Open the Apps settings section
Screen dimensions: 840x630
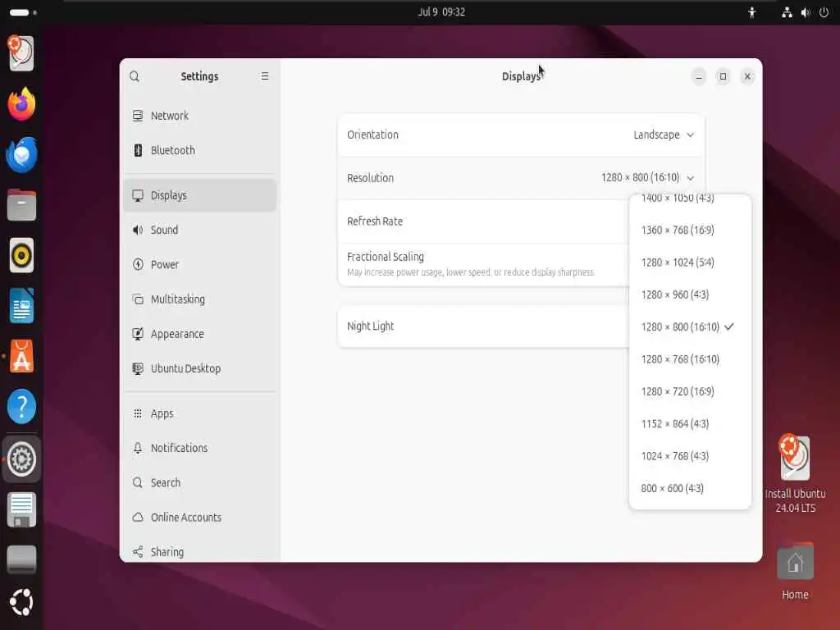coord(199,413)
